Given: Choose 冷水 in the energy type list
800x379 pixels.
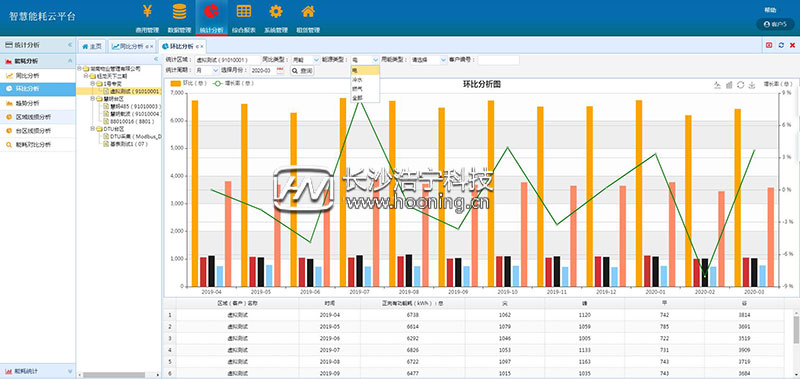Looking at the screenshot, I should [365, 80].
